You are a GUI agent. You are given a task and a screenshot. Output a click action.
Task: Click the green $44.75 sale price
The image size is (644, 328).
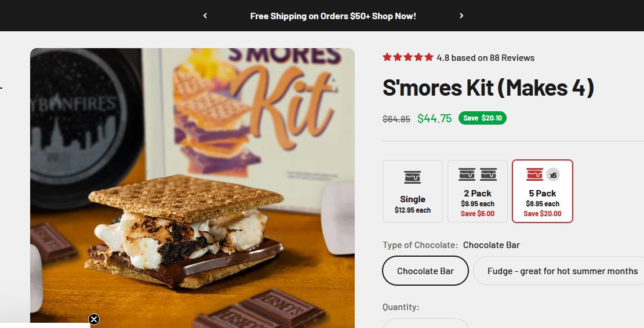tap(434, 119)
